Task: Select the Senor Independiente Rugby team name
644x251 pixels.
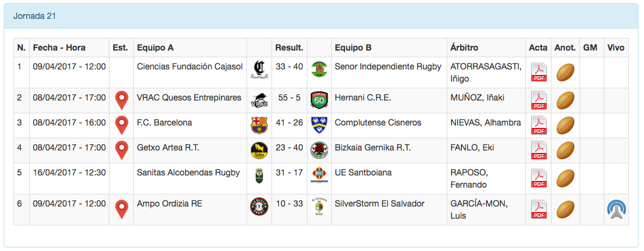Action: click(388, 66)
